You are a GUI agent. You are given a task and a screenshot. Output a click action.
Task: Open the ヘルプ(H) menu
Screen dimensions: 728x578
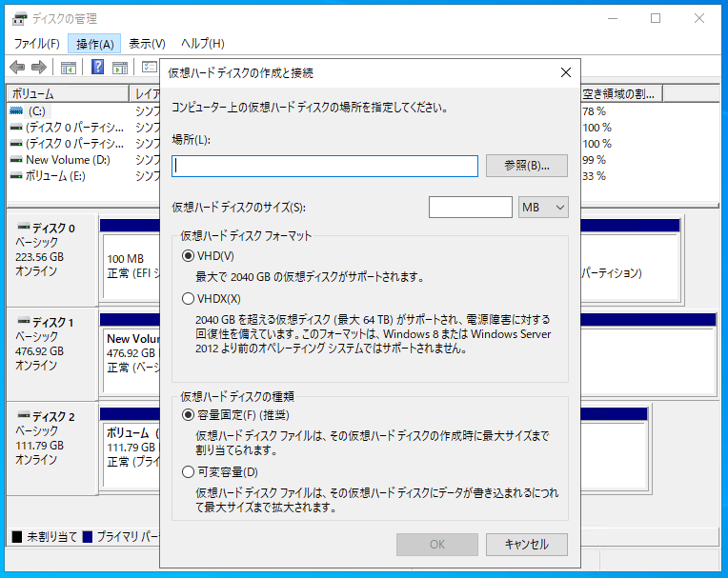pos(202,44)
